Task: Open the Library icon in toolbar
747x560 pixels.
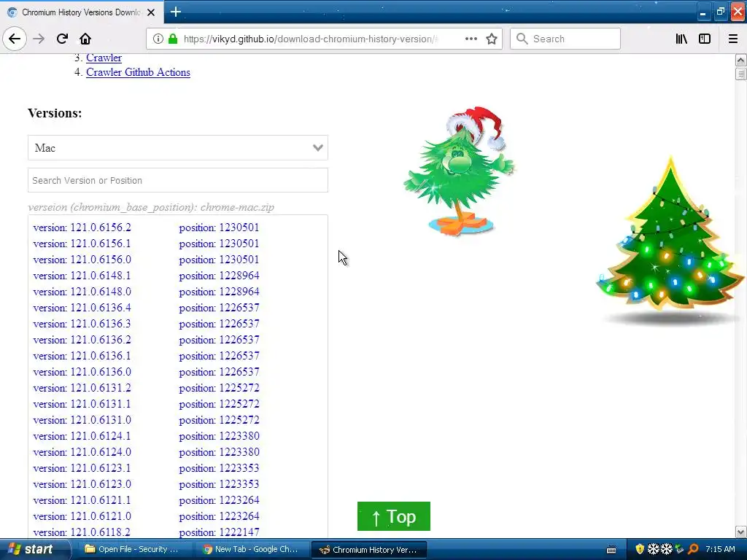Action: coord(681,39)
